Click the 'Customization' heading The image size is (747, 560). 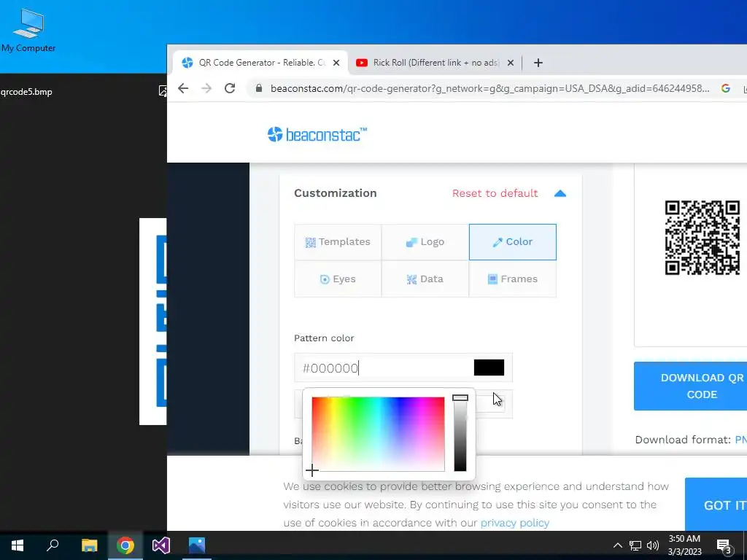point(336,192)
